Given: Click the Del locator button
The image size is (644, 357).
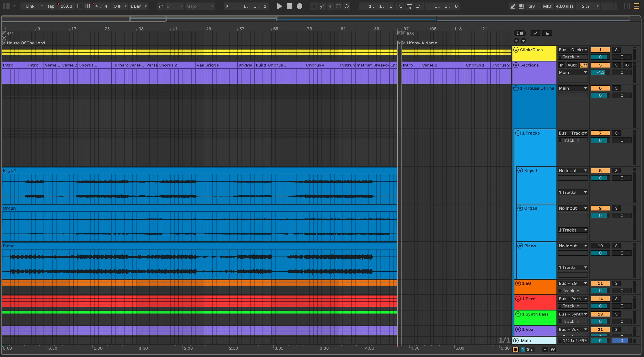Looking at the screenshot, I should (520, 33).
